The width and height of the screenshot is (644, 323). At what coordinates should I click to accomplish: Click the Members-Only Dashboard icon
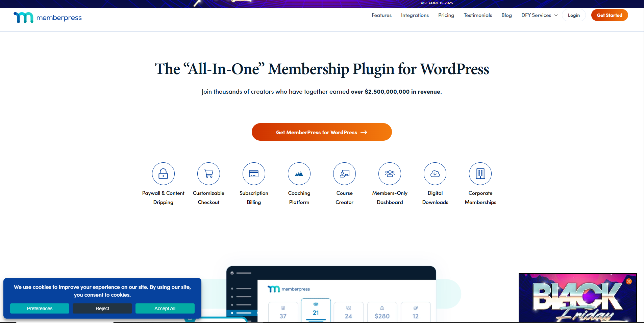click(390, 174)
